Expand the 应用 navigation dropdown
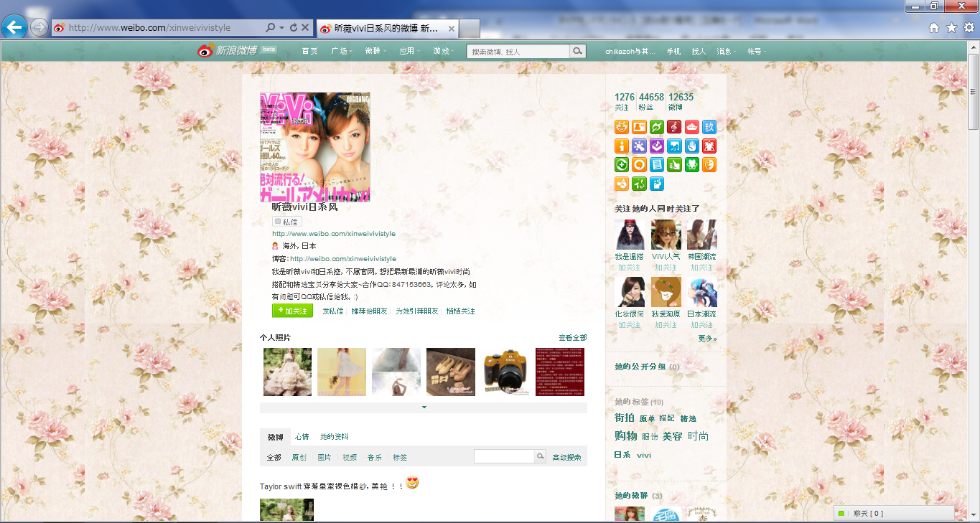The height and width of the screenshot is (523, 980). pyautogui.click(x=410, y=51)
